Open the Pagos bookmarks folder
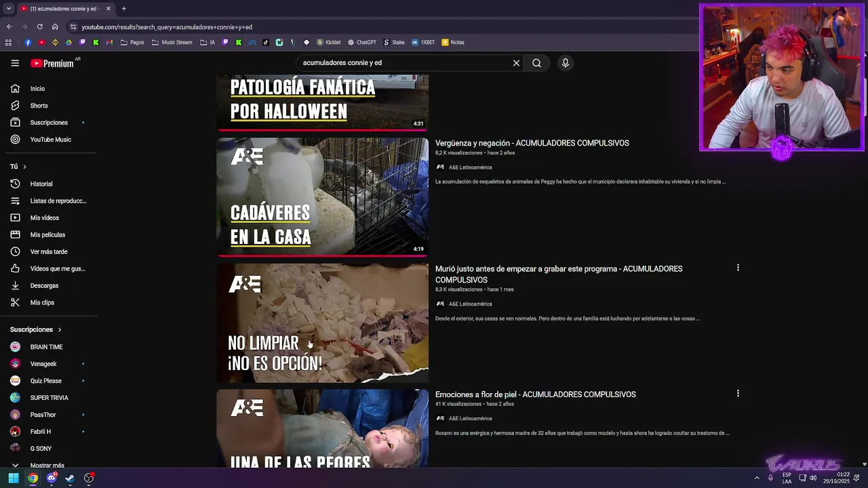 point(132,42)
